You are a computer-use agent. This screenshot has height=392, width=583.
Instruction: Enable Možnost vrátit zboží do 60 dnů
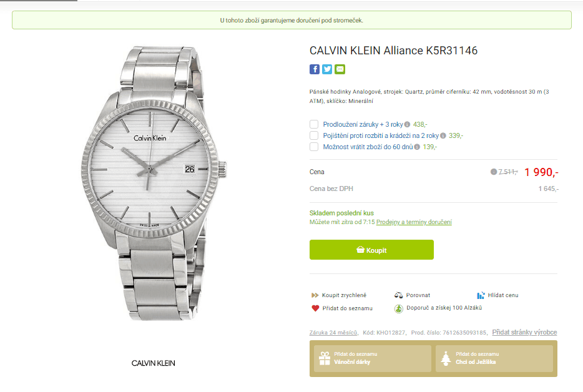pos(314,147)
